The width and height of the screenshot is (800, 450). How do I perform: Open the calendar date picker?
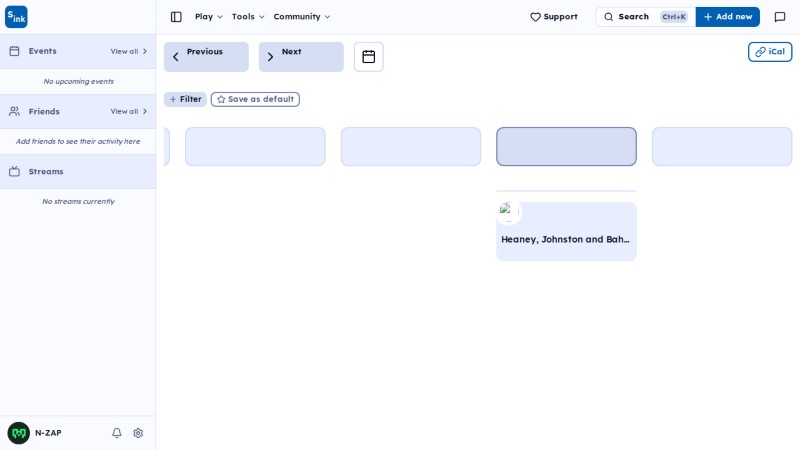pos(368,57)
